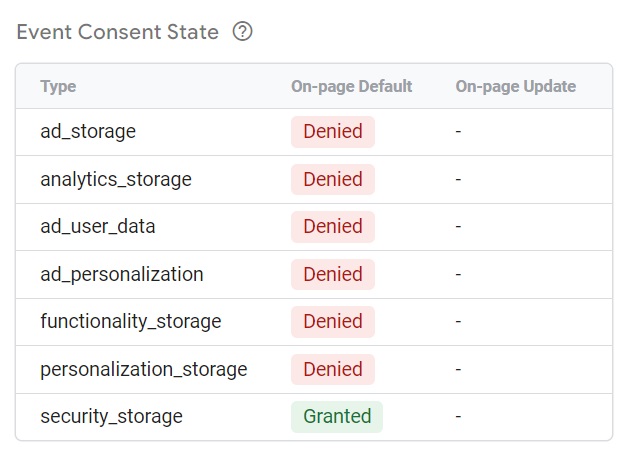Click the Denied badge for ad_storage
Screen dimensions: 629x456
click(x=333, y=132)
